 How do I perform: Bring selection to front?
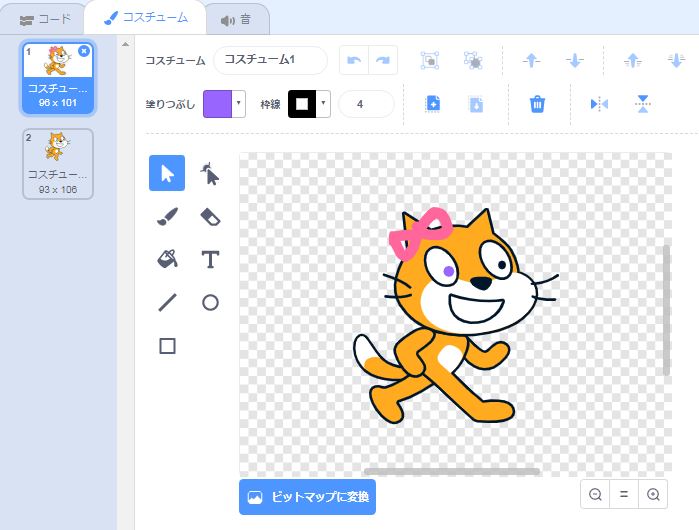(633, 60)
